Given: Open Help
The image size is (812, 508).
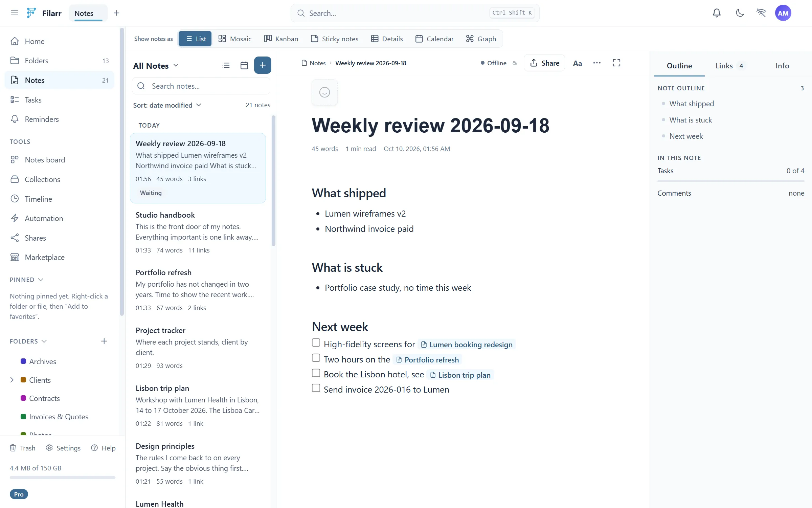Looking at the screenshot, I should point(104,448).
